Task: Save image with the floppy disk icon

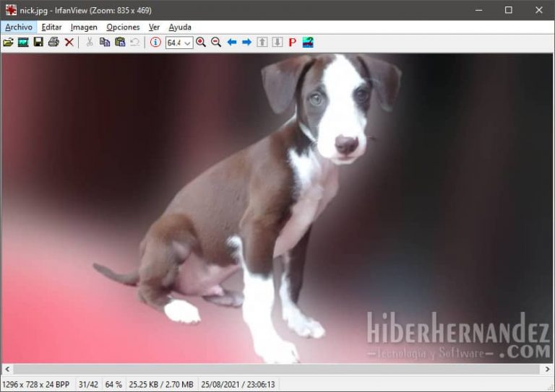Action: coord(38,43)
